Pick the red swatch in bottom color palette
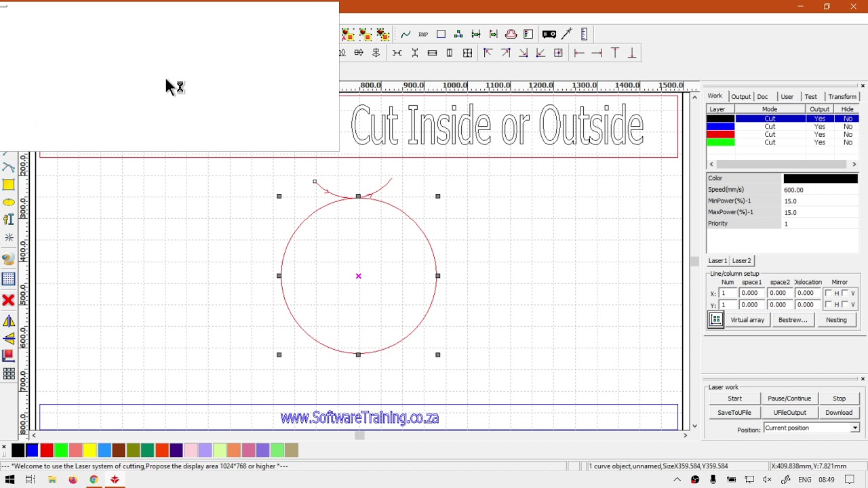 click(47, 450)
